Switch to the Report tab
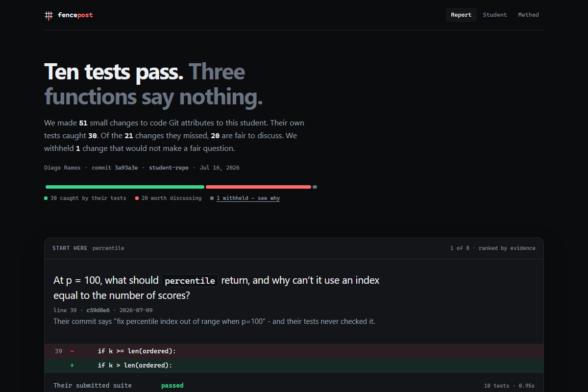Image resolution: width=588 pixels, height=392 pixels. (461, 15)
